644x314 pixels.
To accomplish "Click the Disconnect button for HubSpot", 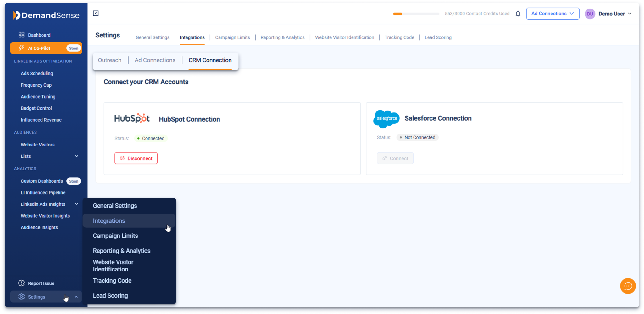I will coord(136,158).
